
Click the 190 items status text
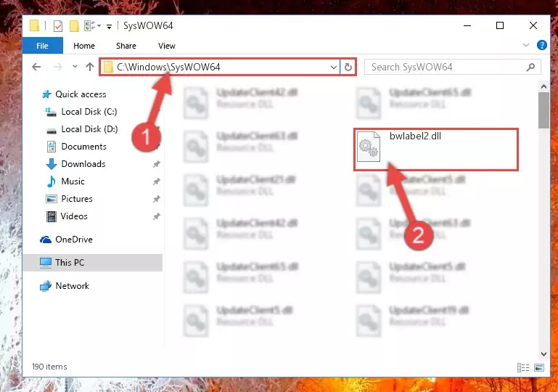pyautogui.click(x=49, y=367)
